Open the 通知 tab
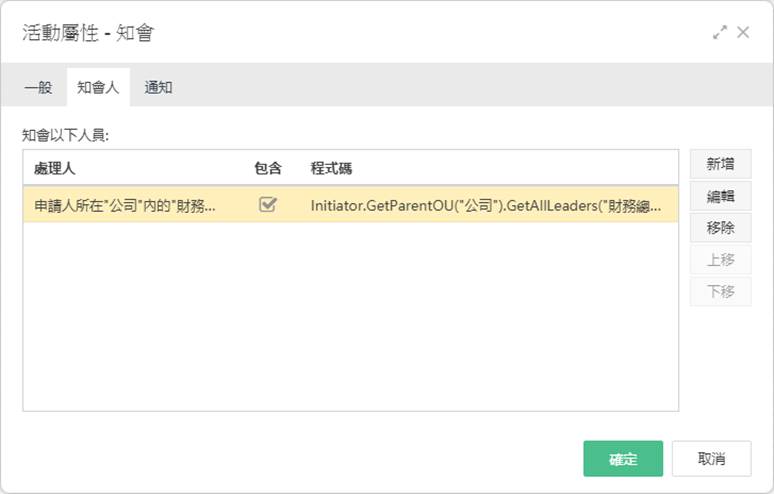 click(x=158, y=87)
